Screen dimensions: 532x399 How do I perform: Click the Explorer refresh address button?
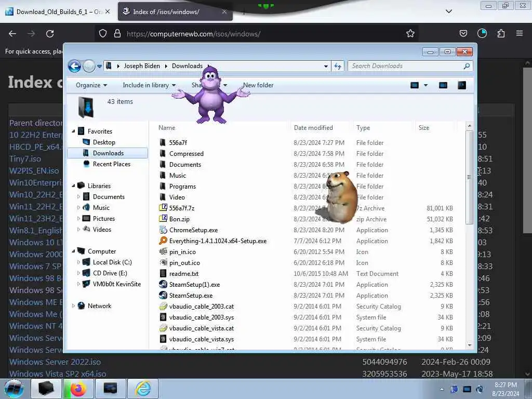tap(338, 66)
